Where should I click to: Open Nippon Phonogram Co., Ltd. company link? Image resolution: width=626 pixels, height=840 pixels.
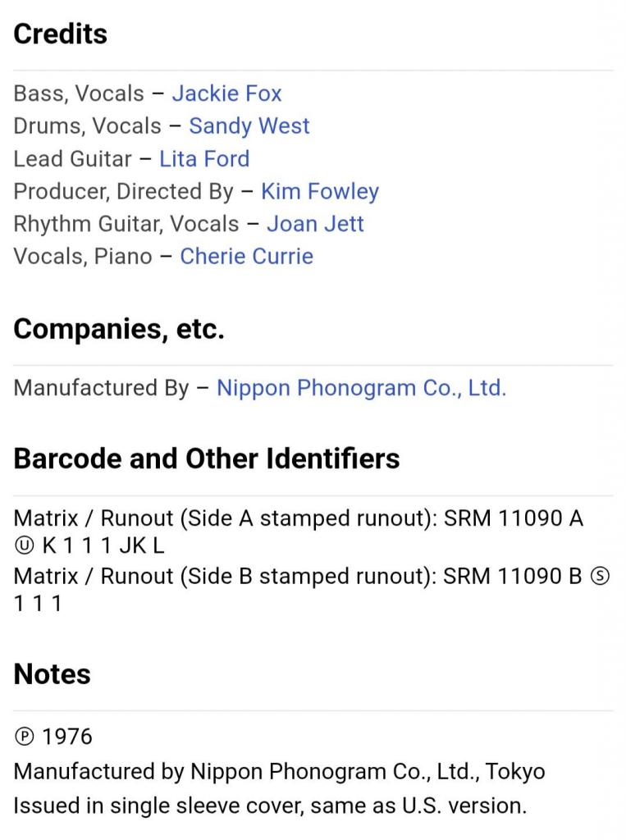click(x=361, y=387)
